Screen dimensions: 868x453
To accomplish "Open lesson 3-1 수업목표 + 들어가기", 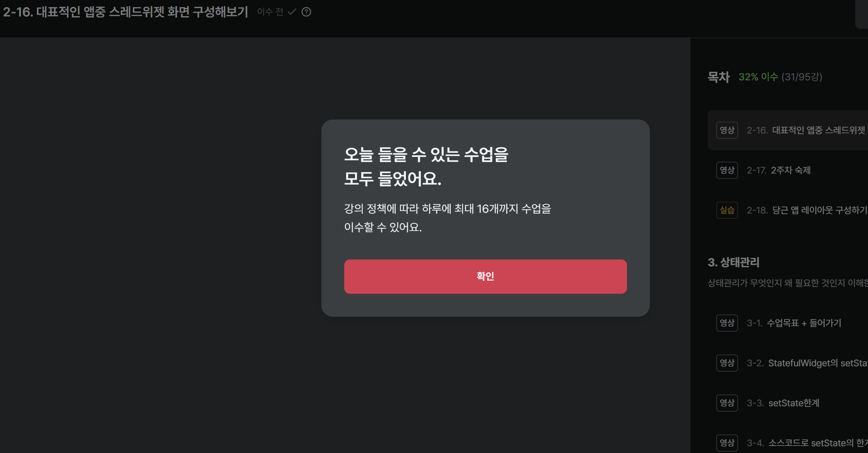I will pyautogui.click(x=788, y=323).
